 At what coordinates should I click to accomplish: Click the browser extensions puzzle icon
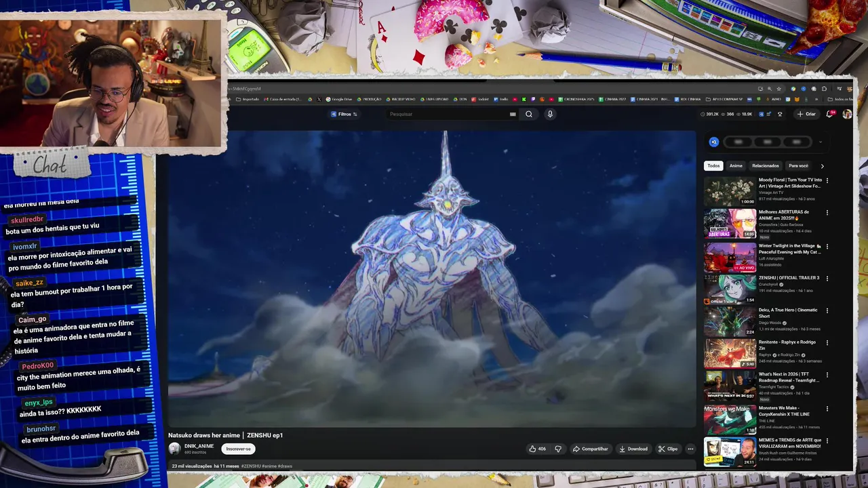tap(824, 89)
